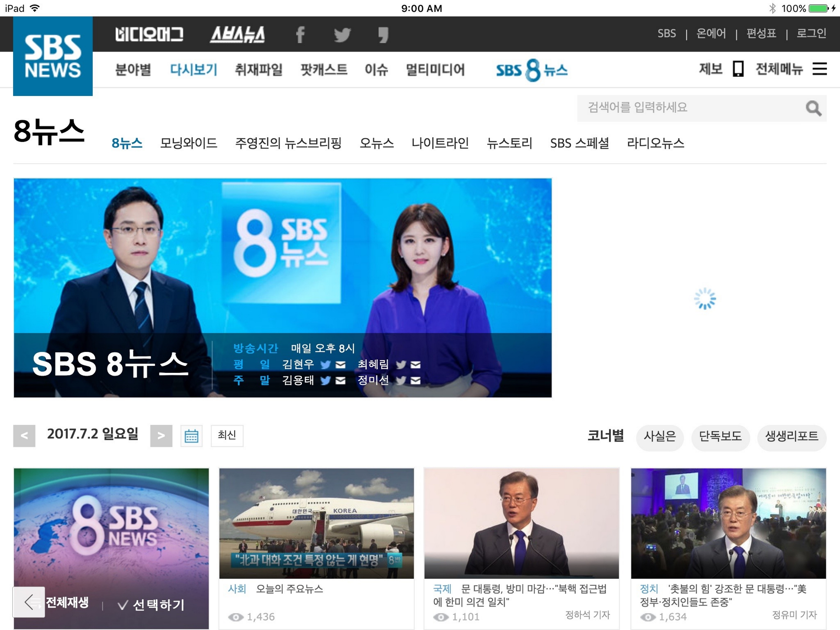Open 김현우 anchor's Twitter icon
The width and height of the screenshot is (840, 630).
click(325, 365)
